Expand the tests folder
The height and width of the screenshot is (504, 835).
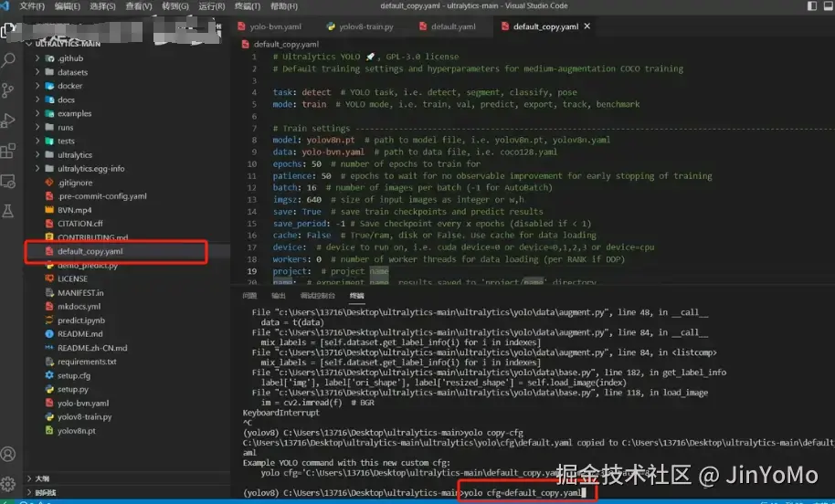[x=37, y=141]
